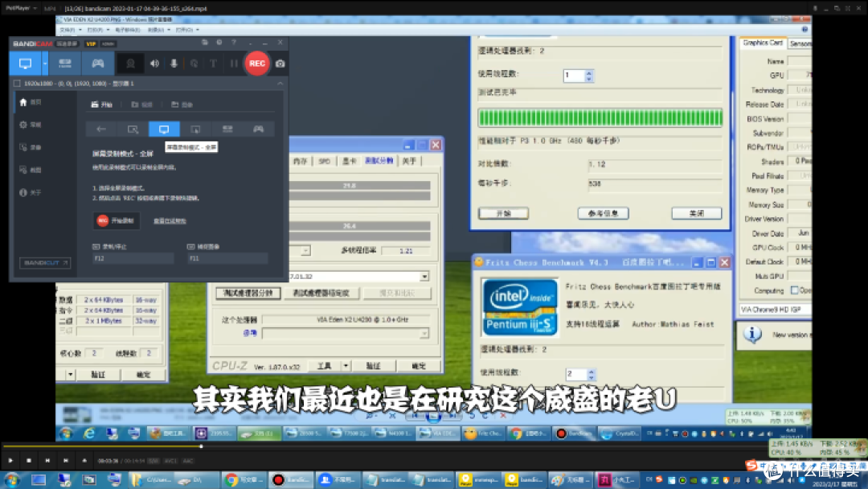Open CPU-Z About tab
This screenshot has width=868, height=489.
pos(409,161)
